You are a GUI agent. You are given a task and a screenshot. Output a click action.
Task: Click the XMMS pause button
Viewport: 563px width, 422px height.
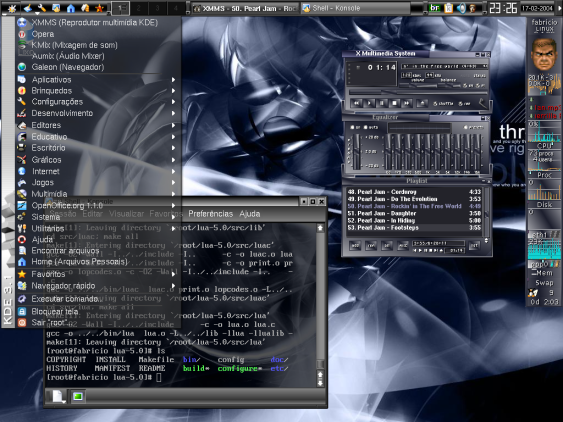[x=382, y=103]
